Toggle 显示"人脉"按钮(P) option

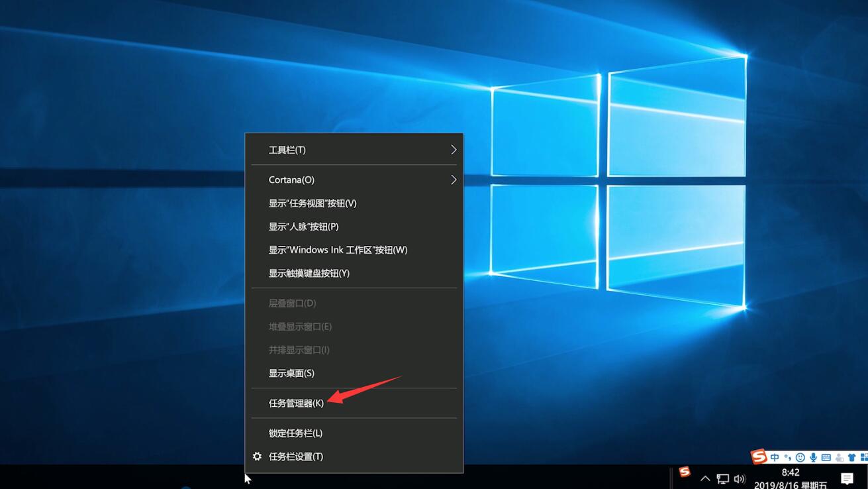(354, 227)
